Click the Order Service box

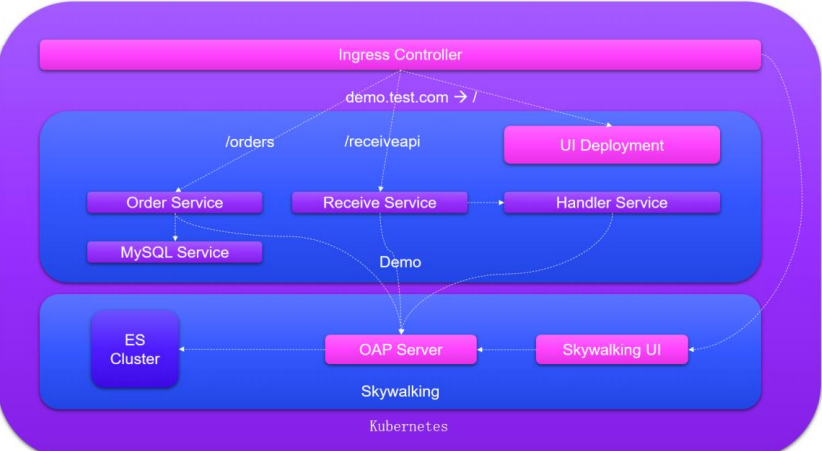point(175,203)
